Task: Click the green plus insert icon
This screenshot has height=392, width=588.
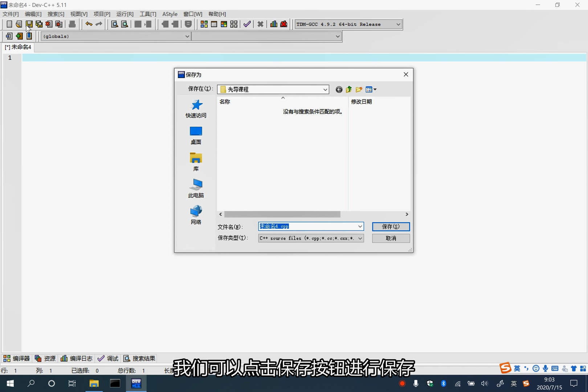Action: [19, 36]
